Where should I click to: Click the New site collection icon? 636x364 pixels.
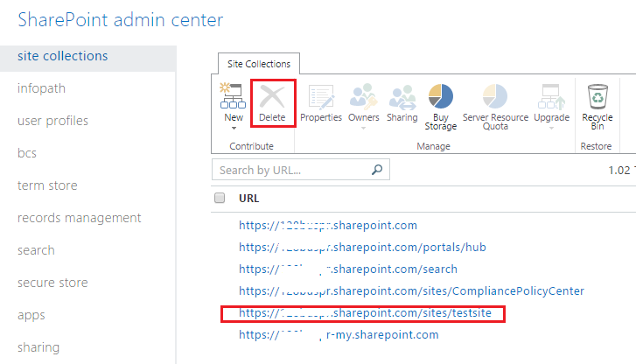coord(233,96)
